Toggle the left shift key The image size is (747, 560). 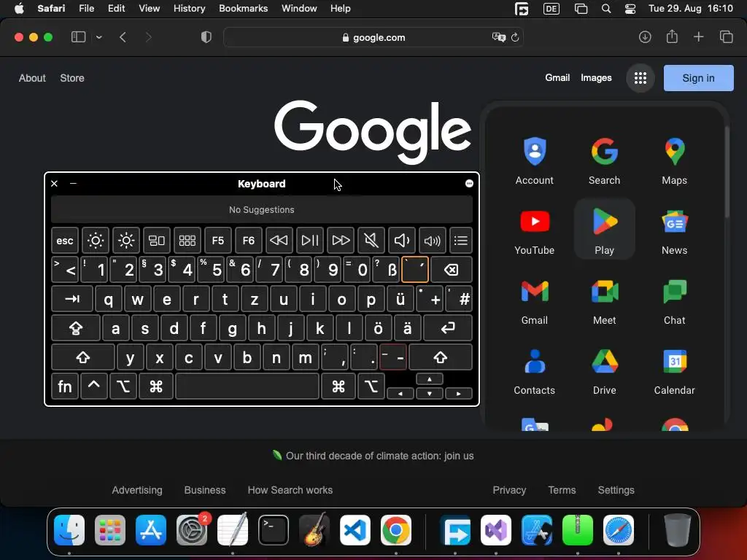coord(83,357)
